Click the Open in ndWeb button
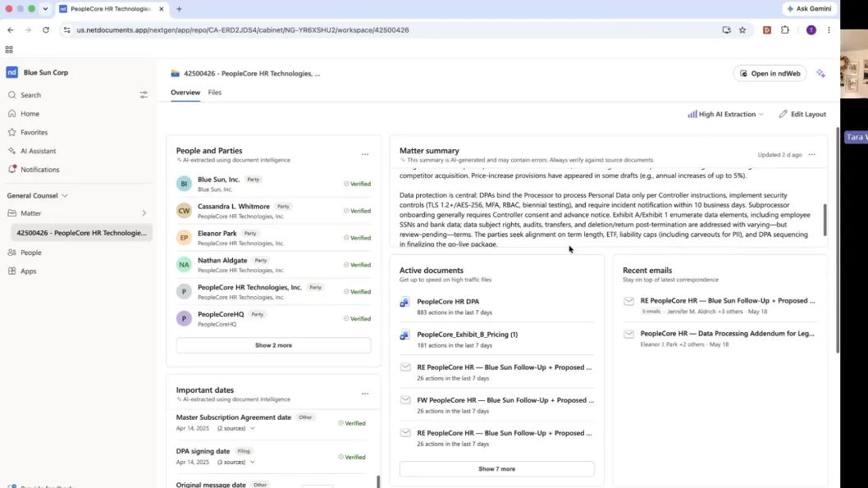The height and width of the screenshot is (488, 868). tap(770, 74)
